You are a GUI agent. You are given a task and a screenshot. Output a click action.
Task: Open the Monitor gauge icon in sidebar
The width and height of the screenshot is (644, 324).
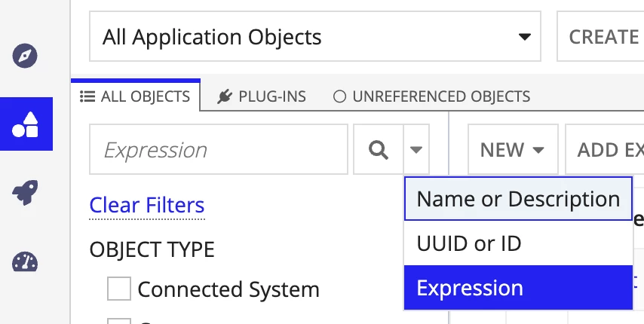click(x=25, y=262)
